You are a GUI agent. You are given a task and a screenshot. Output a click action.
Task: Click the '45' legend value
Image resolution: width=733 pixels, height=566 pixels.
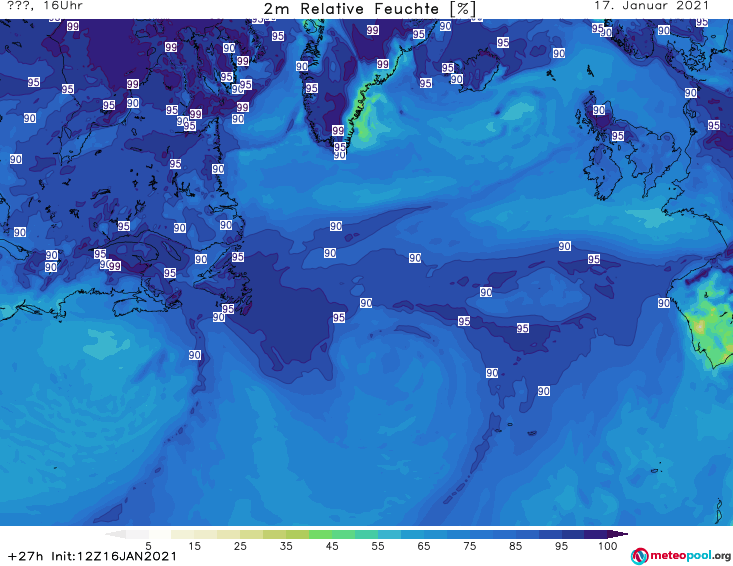pos(332,546)
